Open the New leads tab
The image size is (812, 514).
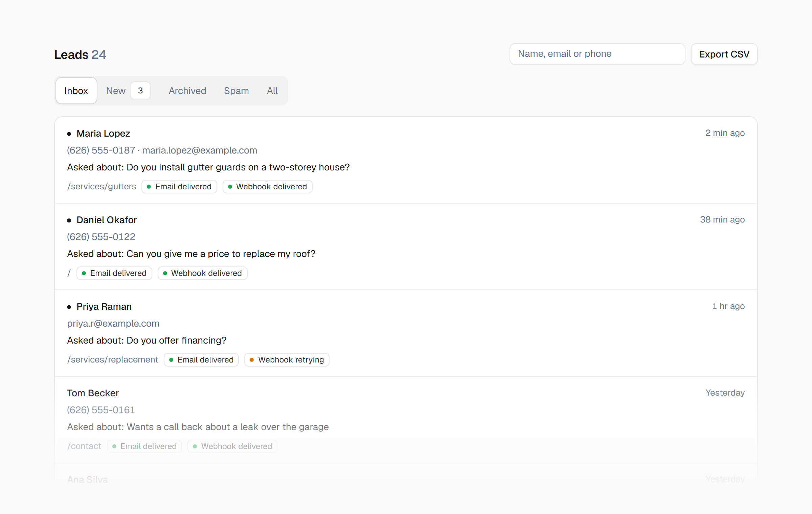click(x=128, y=91)
